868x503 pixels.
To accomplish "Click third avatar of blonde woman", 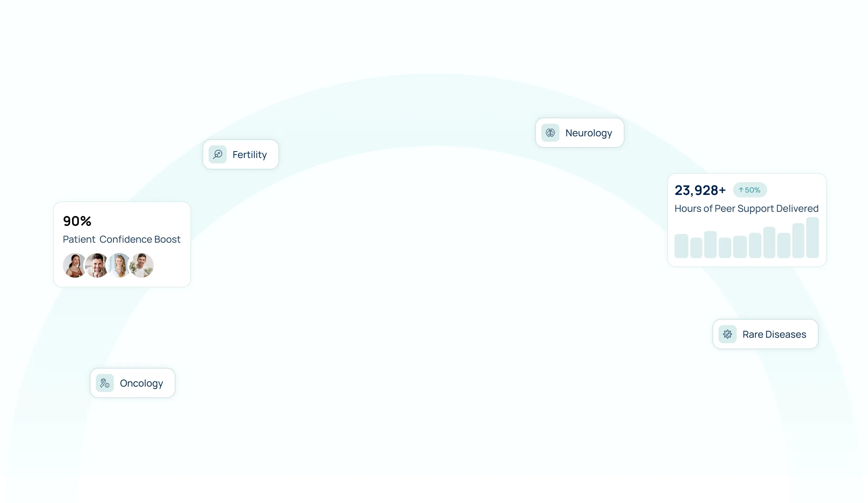I will pos(119,265).
